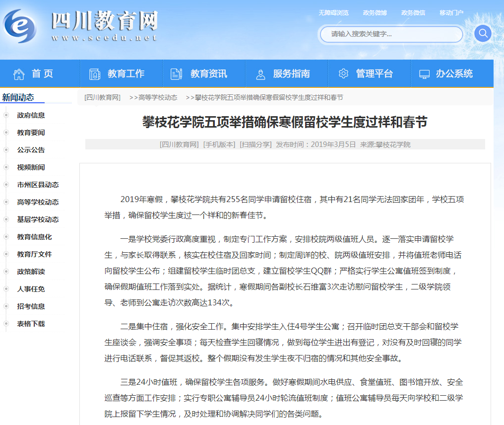Viewport: 504px width, 425px height.
Task: Click 扫描分享 to share the article
Action: point(255,144)
